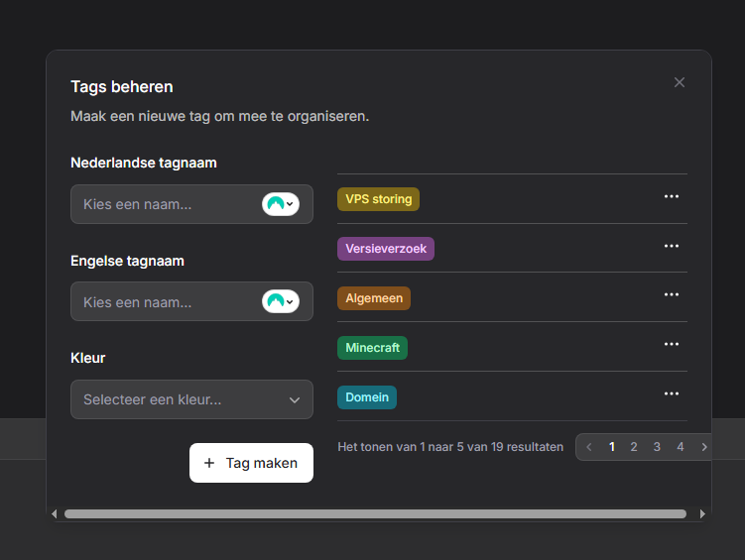Expand the Kleur color dropdown
Screen dimensions: 745x560
click(x=191, y=399)
